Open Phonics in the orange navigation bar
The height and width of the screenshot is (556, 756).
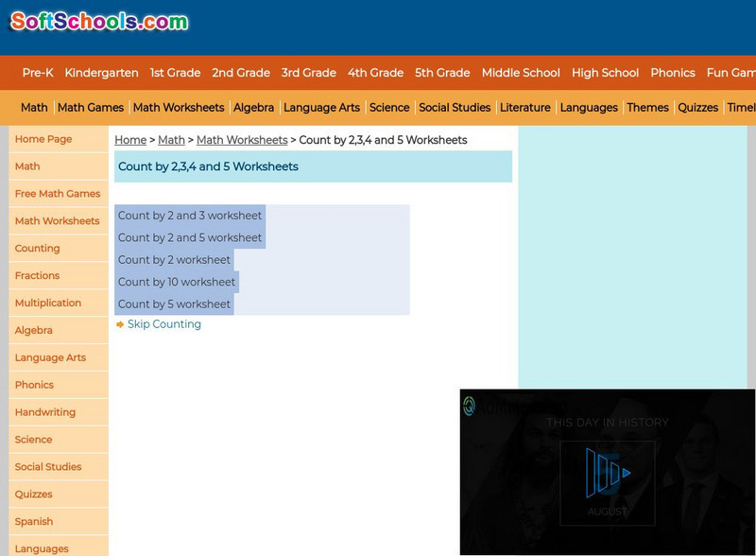point(673,73)
